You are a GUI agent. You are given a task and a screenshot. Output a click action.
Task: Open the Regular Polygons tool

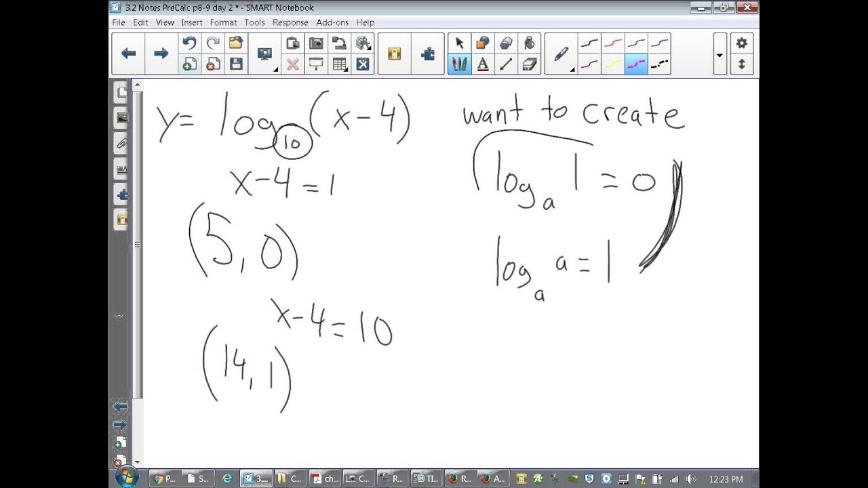pyautogui.click(x=506, y=43)
